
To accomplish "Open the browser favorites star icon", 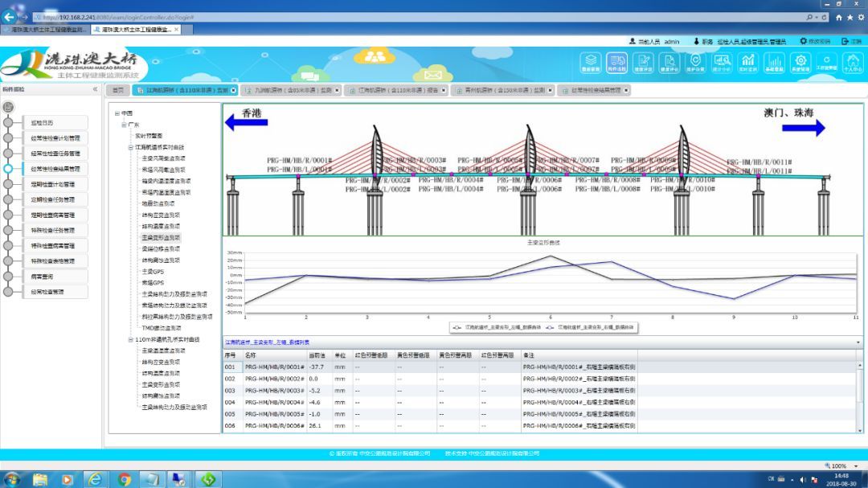I will tap(850, 18).
